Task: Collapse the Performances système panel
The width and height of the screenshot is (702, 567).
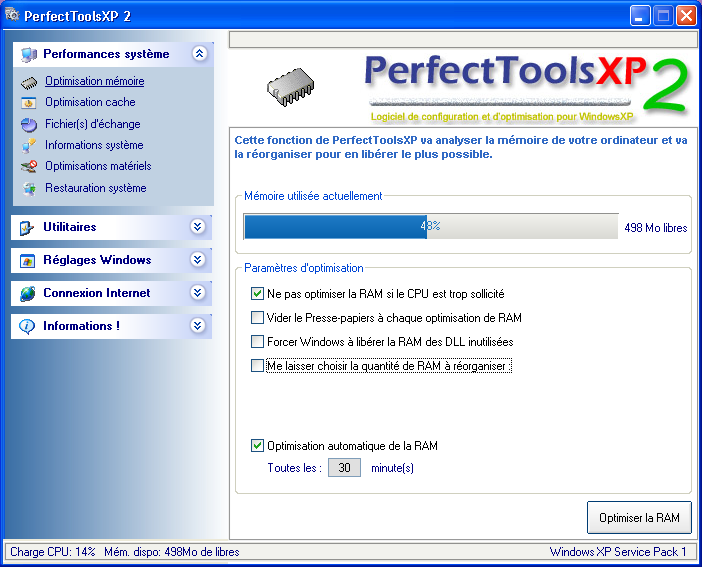Action: 199,54
